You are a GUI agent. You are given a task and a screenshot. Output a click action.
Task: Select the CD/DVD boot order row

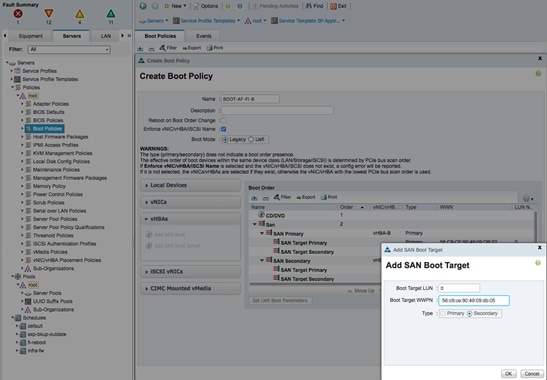392,215
